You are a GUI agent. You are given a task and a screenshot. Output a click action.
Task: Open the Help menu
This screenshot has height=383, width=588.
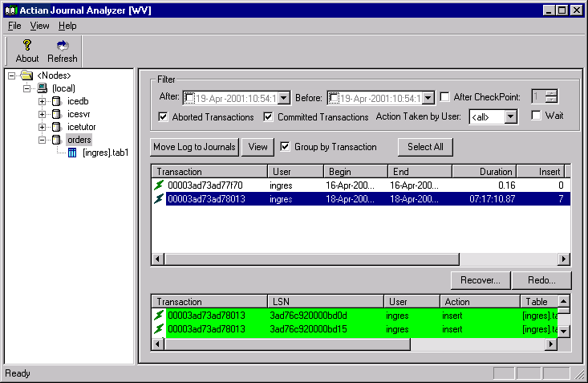[x=67, y=26]
